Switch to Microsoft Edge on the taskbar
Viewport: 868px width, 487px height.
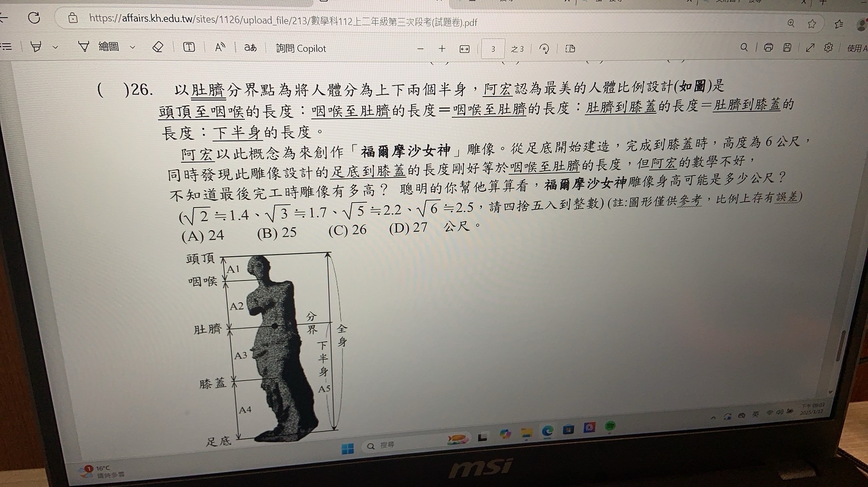pos(547,431)
